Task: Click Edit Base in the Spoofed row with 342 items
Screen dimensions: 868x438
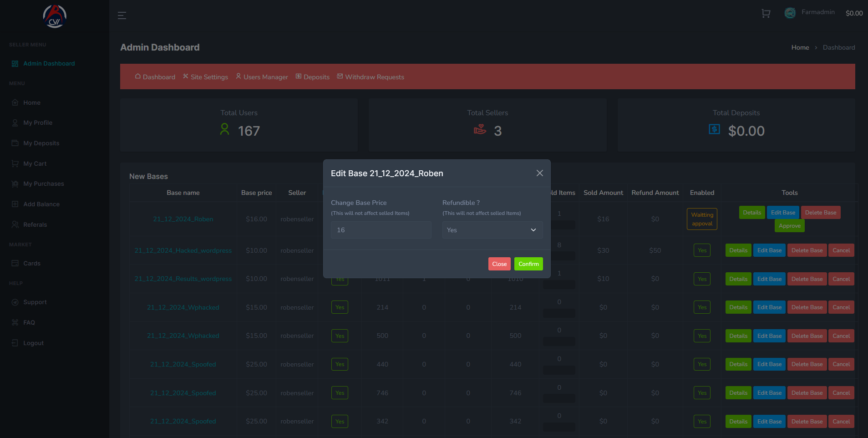Action: [x=769, y=422]
